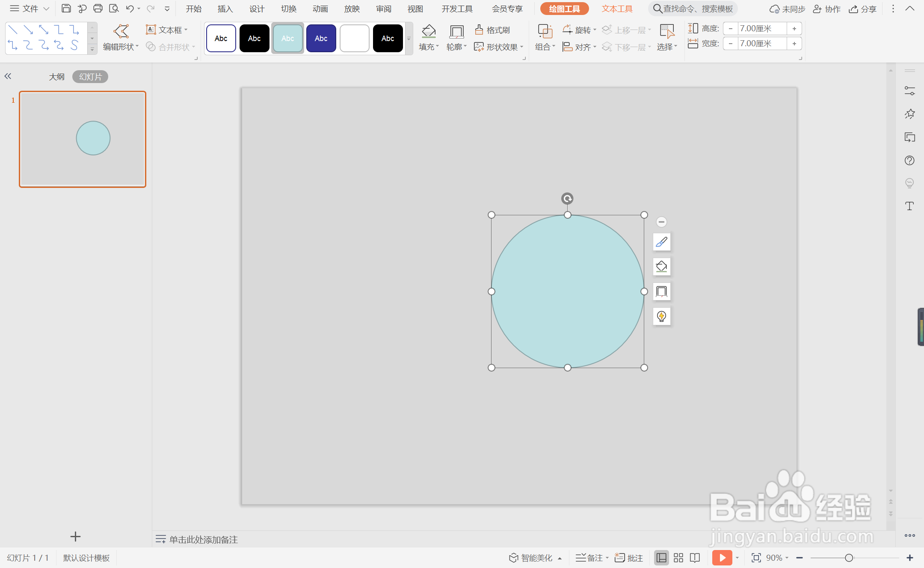Click the Edit Shape (编辑形状) icon
924x568 pixels.
(x=121, y=31)
